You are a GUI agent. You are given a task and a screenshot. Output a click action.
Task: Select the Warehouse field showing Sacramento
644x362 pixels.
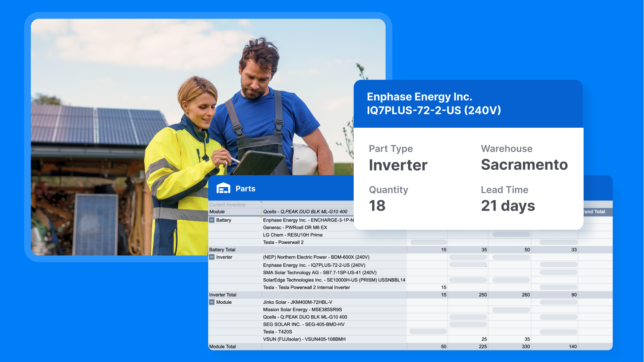tap(524, 165)
